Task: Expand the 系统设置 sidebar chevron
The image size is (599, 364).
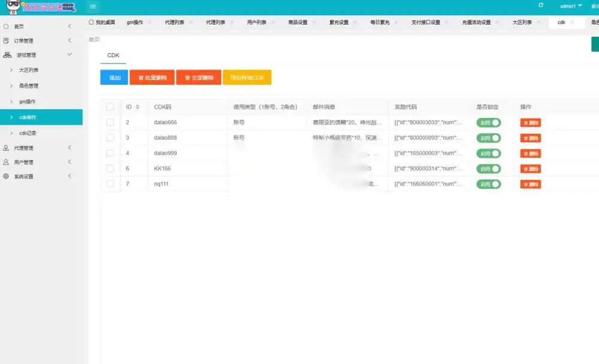Action: point(69,176)
